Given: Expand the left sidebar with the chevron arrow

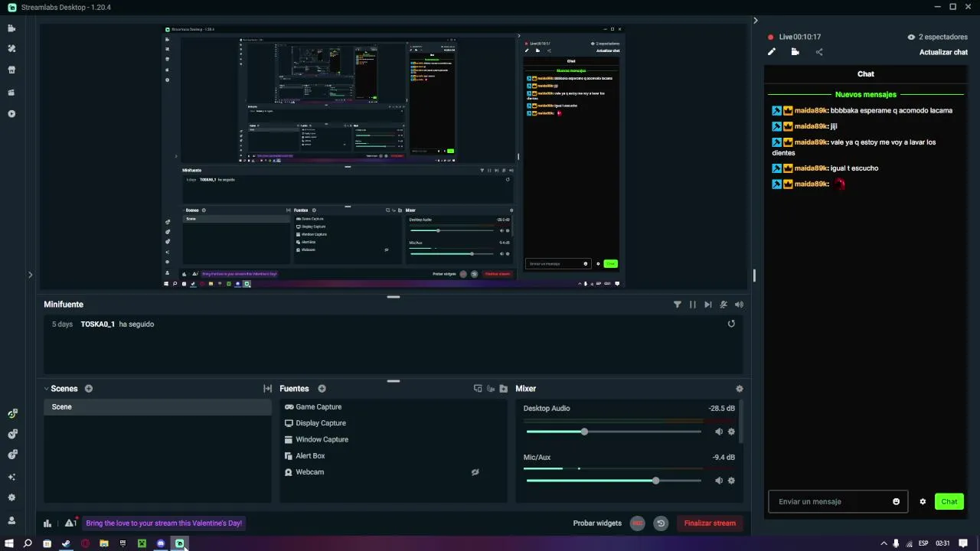Looking at the screenshot, I should [30, 275].
